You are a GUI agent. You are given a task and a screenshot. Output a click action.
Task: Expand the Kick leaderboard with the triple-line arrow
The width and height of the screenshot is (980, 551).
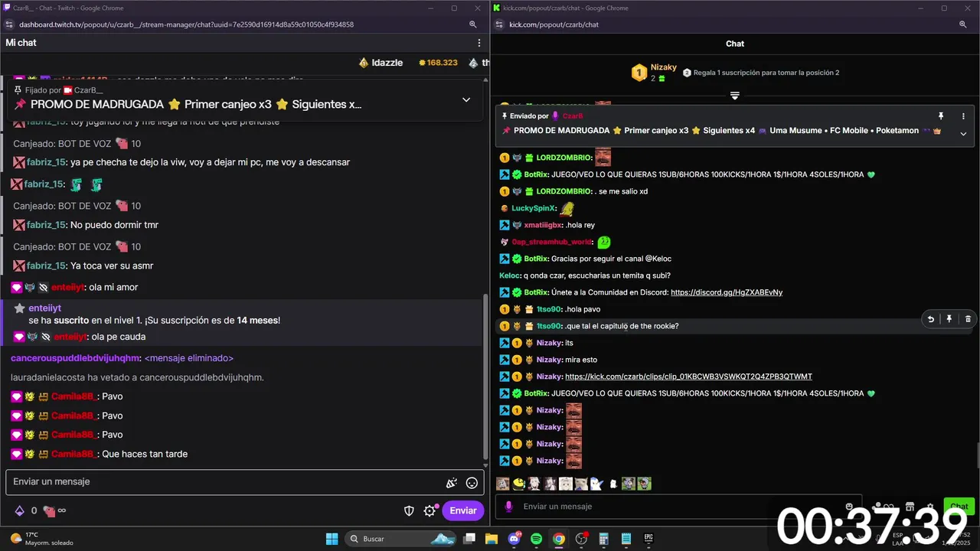(735, 96)
